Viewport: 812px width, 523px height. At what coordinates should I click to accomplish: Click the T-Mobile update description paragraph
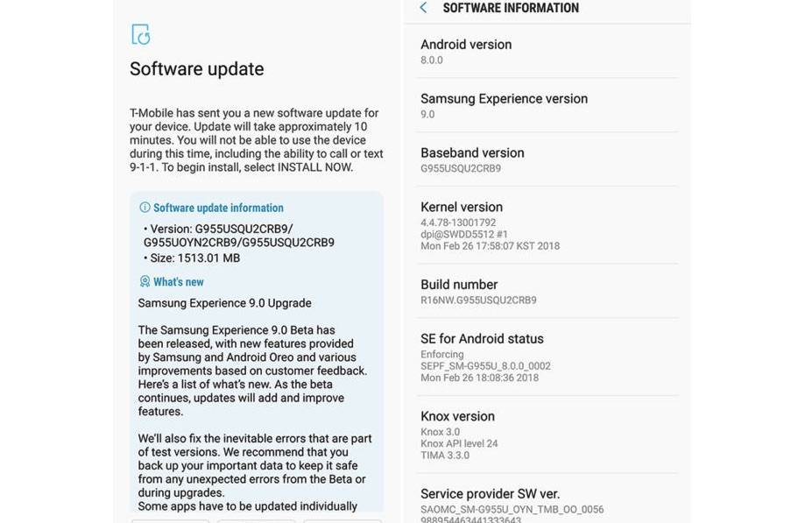click(x=257, y=140)
